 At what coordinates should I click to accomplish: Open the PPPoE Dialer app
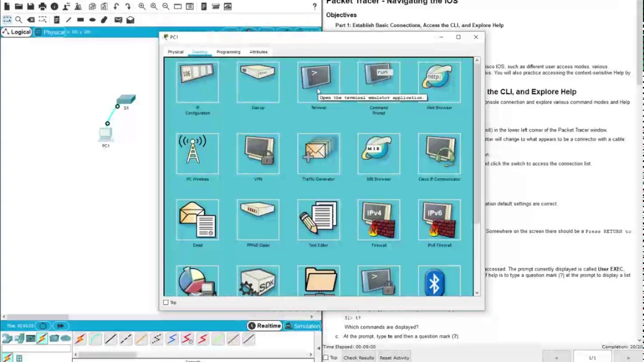point(258,220)
